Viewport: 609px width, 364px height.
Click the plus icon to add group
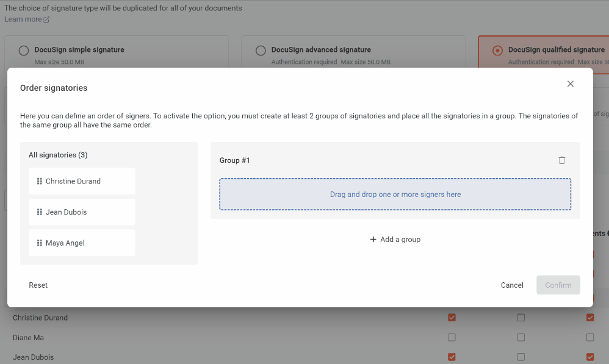click(x=373, y=240)
